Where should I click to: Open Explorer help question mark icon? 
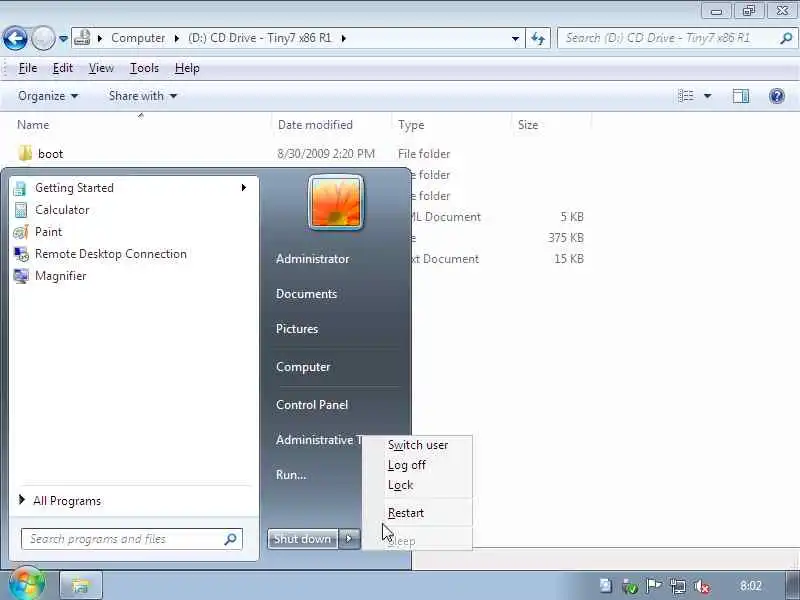[x=777, y=96]
